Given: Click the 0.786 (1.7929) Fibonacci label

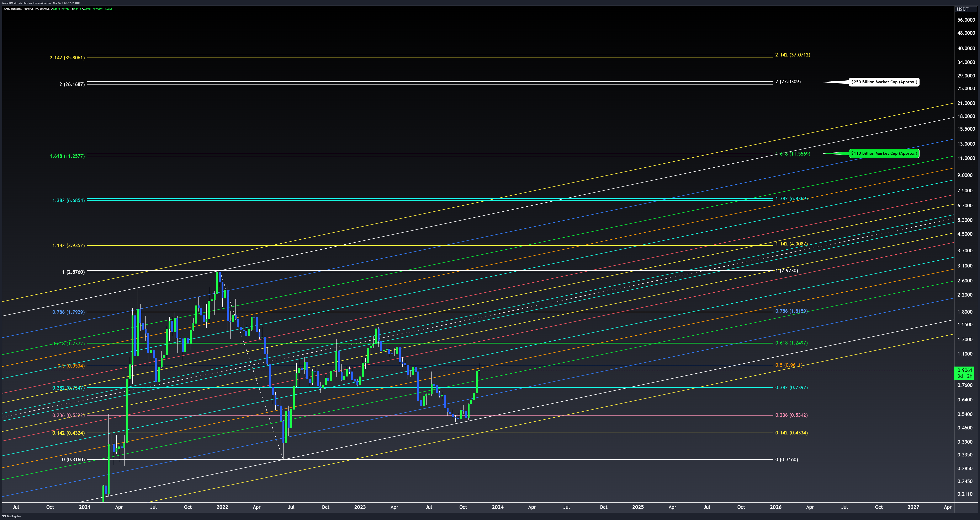Looking at the screenshot, I should [68, 312].
